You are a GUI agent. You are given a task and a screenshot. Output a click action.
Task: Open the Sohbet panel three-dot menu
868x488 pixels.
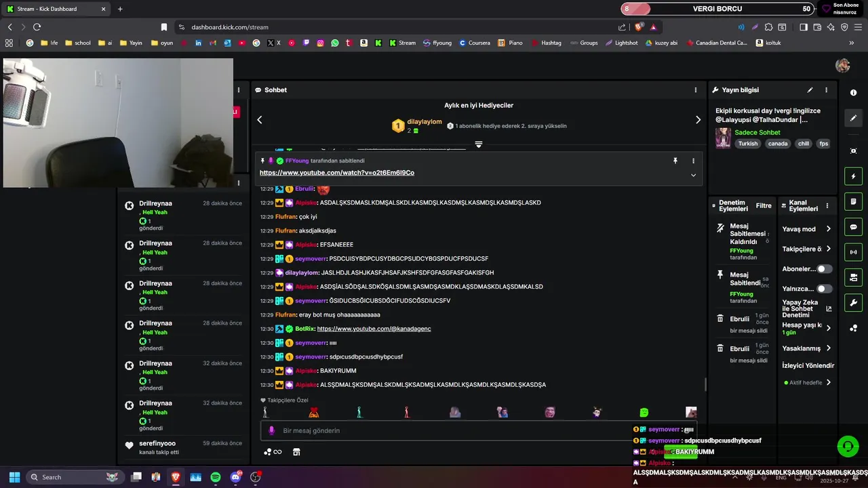695,90
